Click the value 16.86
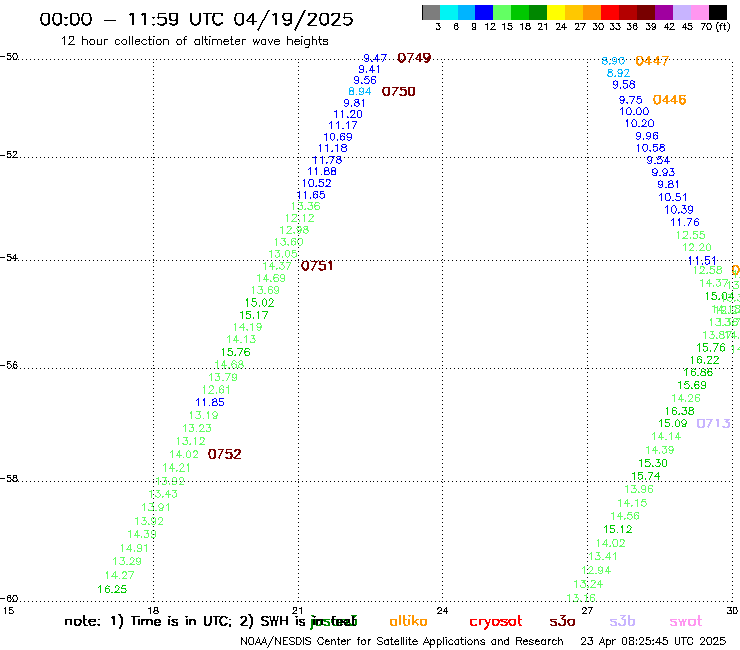This screenshot has height=650, width=740. (698, 372)
